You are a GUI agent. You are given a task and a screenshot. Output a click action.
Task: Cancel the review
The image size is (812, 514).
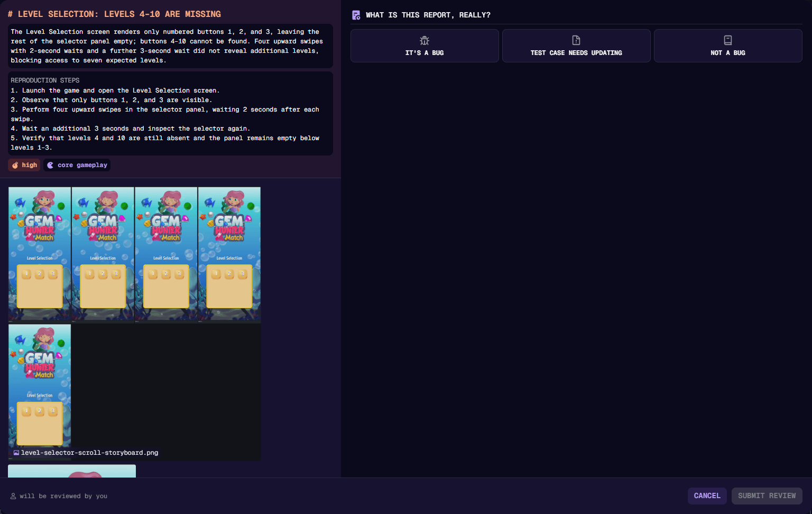pos(707,496)
